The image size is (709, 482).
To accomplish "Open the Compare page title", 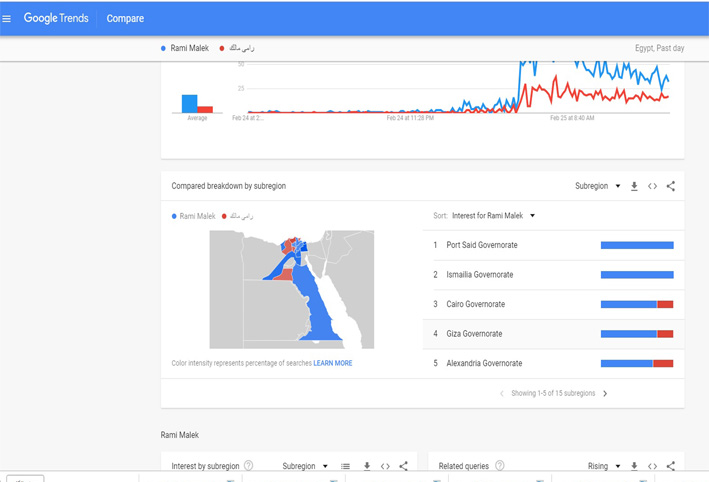I will coord(125,19).
